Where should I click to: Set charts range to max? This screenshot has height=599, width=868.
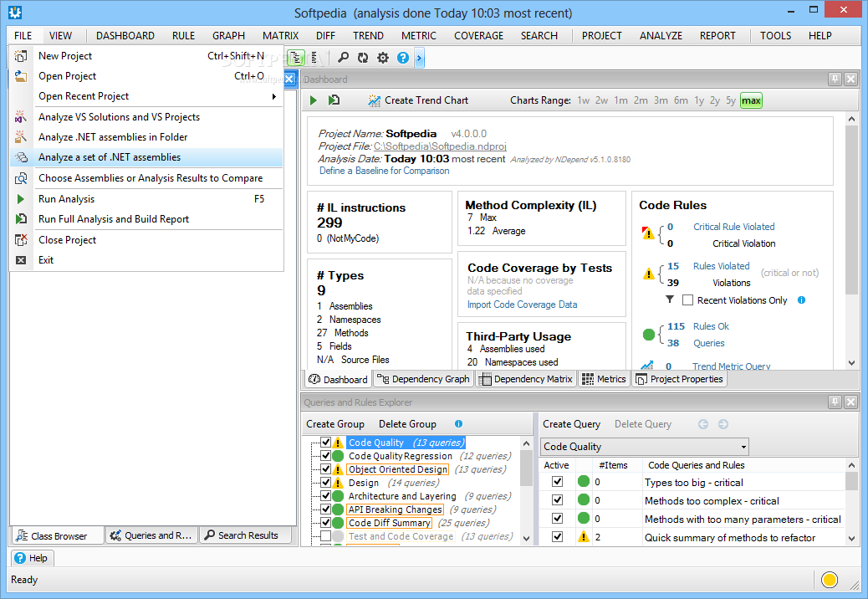click(751, 100)
